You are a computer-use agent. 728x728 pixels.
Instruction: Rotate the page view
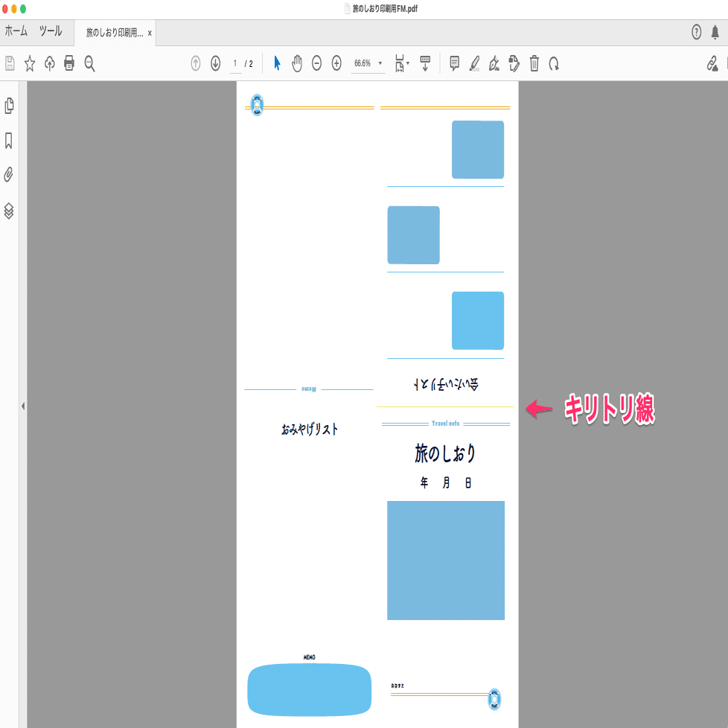pyautogui.click(x=553, y=63)
